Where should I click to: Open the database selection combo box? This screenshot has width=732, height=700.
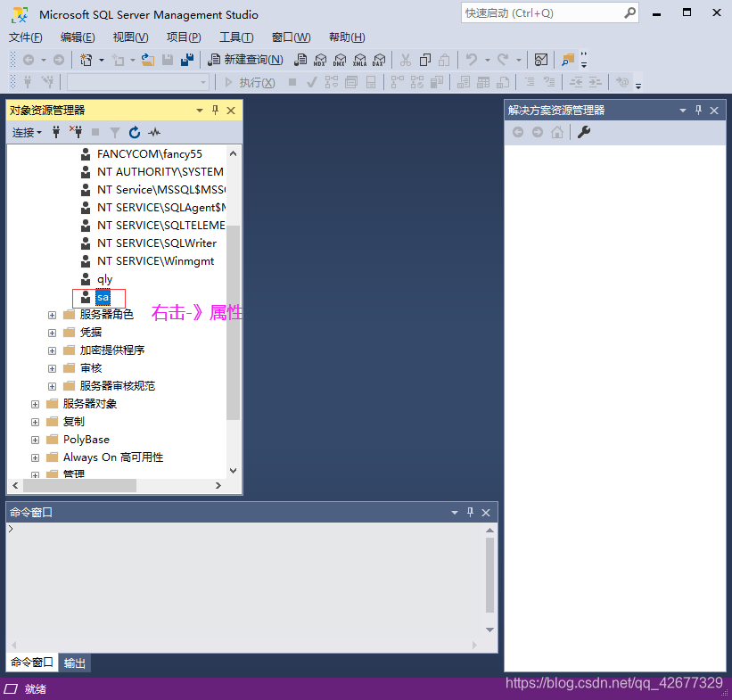point(137,83)
